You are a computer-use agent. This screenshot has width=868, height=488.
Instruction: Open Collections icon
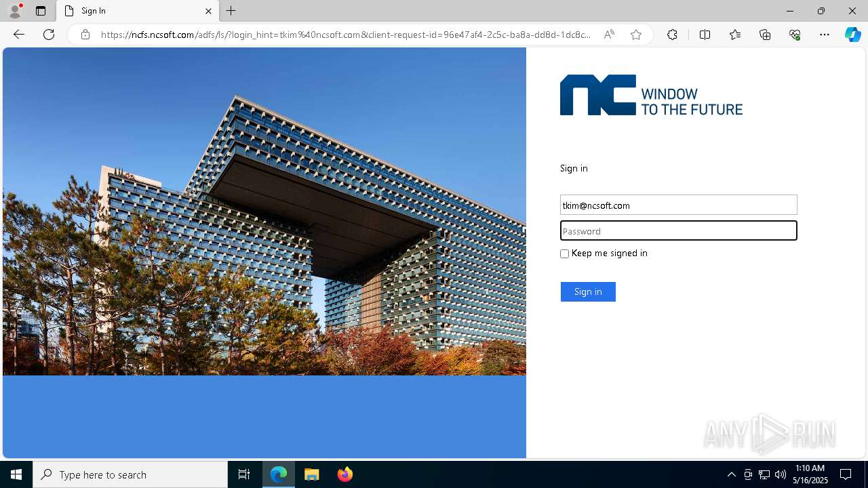click(x=765, y=35)
